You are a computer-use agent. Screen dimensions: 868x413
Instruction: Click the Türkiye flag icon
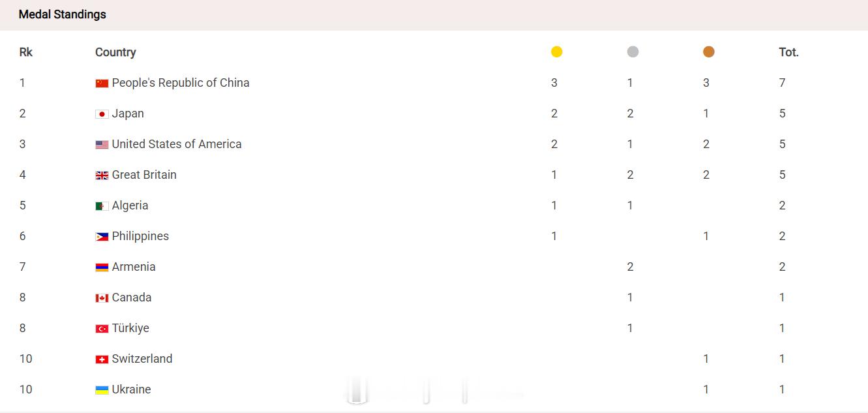[x=102, y=329]
